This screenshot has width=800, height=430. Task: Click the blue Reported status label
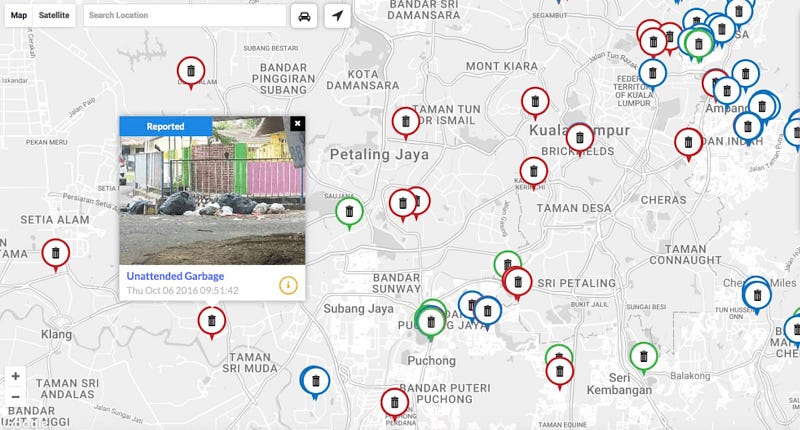point(165,126)
